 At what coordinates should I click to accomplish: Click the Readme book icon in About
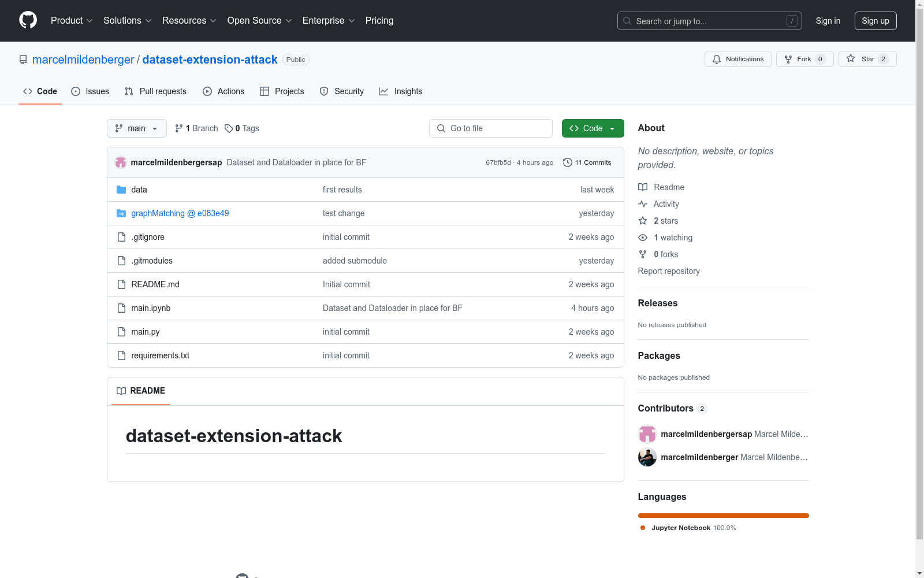643,187
